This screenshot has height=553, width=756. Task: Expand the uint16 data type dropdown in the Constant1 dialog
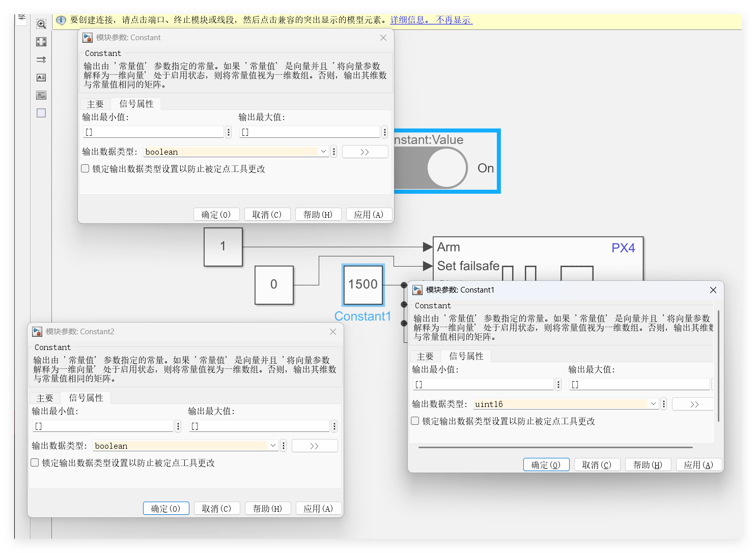[653, 404]
